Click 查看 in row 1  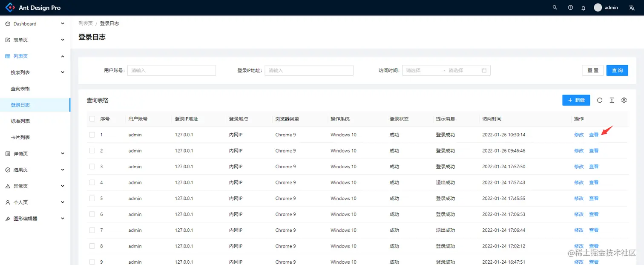(x=594, y=135)
